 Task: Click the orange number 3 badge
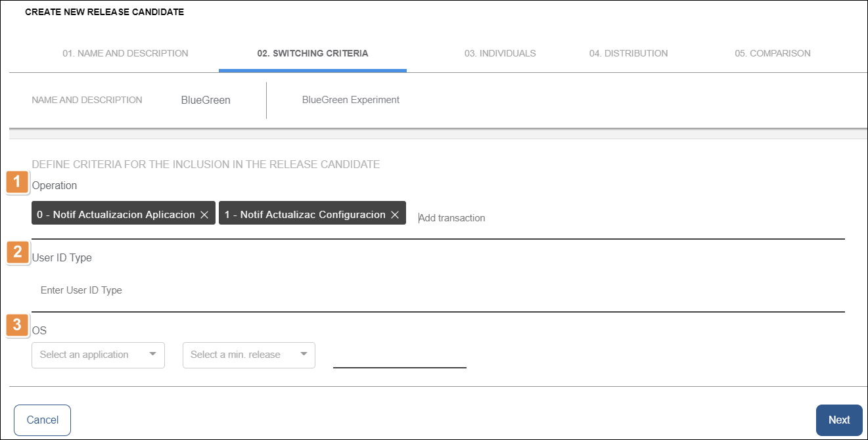tap(18, 324)
